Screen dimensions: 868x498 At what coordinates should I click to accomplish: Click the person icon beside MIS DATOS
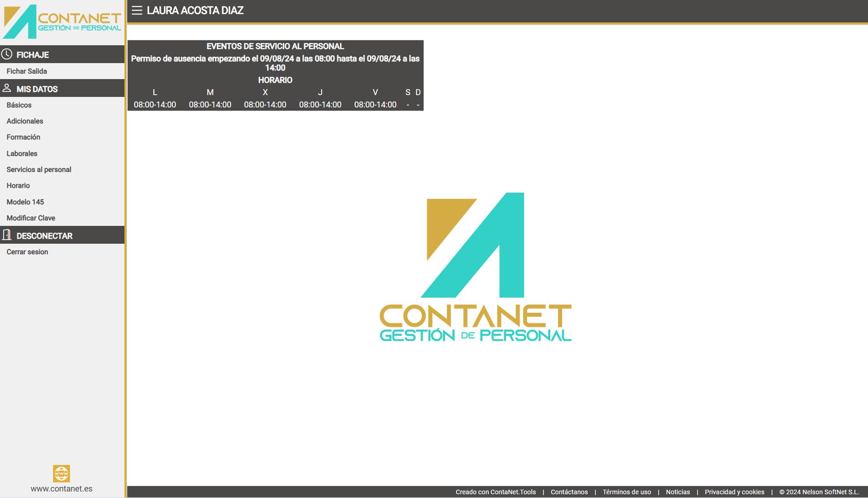coord(7,88)
